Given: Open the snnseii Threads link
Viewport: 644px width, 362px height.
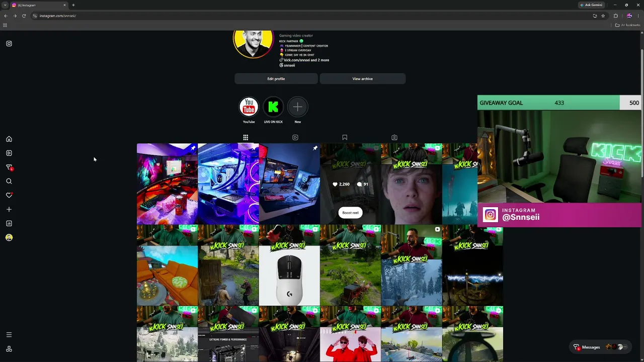Looking at the screenshot, I should pyautogui.click(x=287, y=65).
